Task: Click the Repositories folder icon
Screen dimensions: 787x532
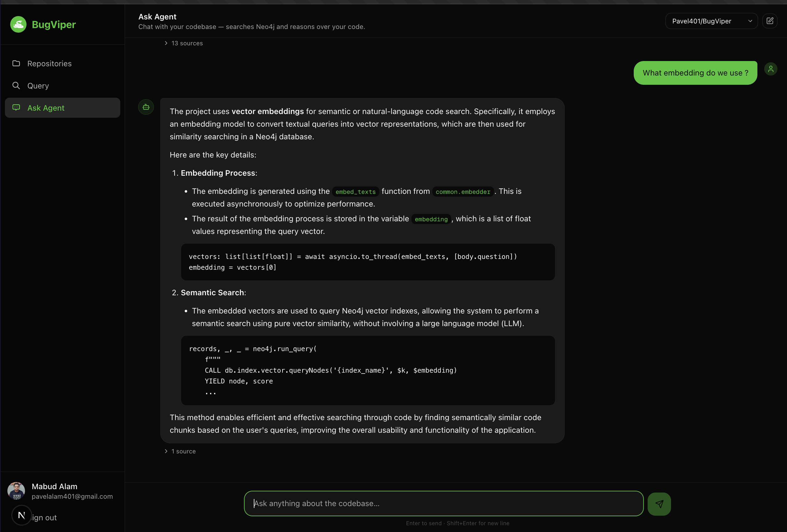Action: click(x=16, y=63)
